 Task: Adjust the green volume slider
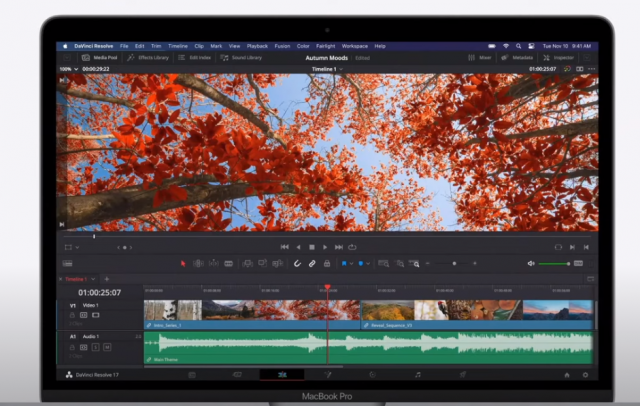point(554,264)
